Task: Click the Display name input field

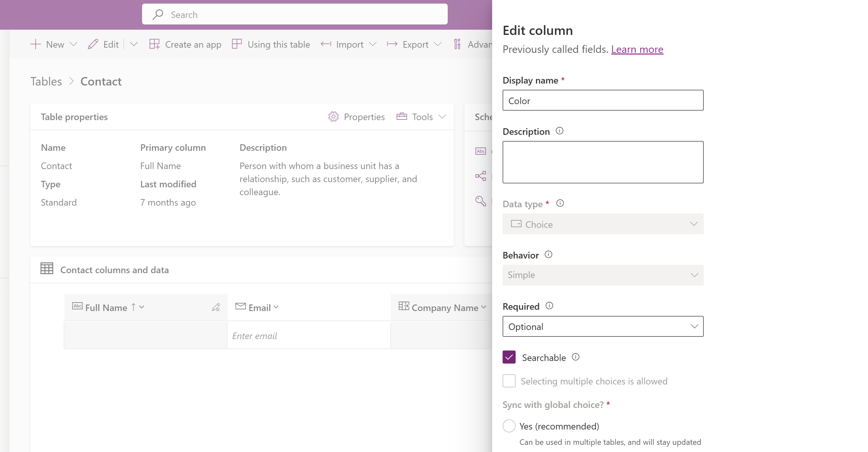Action: point(603,101)
